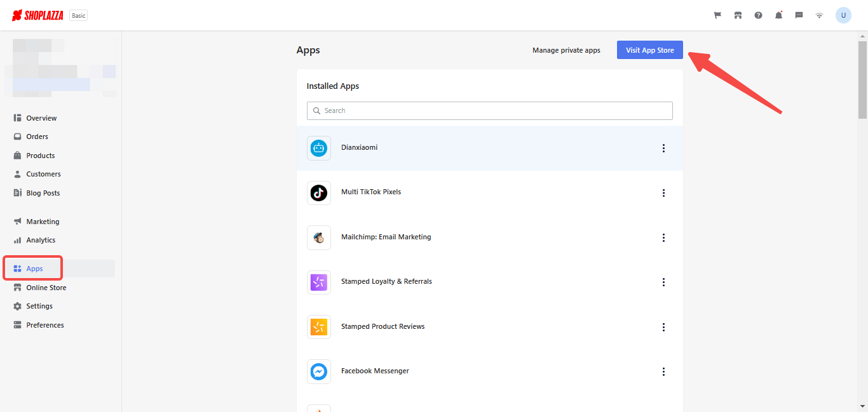The image size is (868, 412).
Task: Open the Dianxiaomi app icon
Action: click(x=319, y=148)
